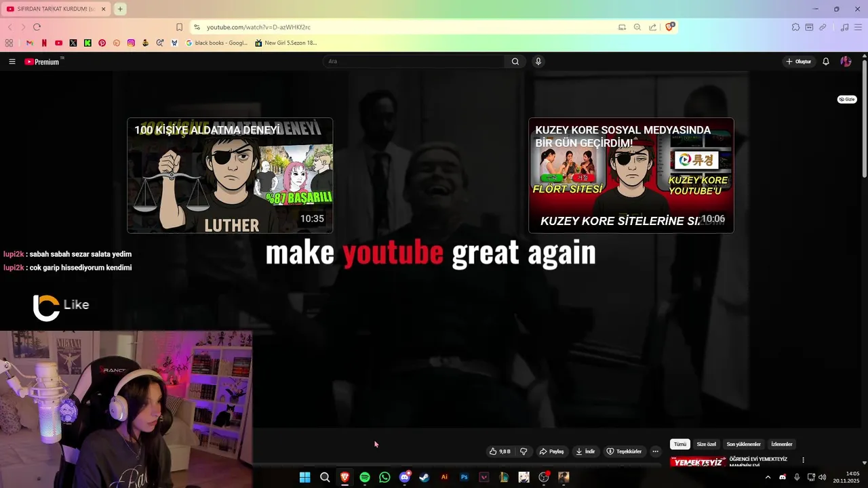Focus the YouTube Ara search field
Image resolution: width=868 pixels, height=488 pixels.
tap(414, 62)
